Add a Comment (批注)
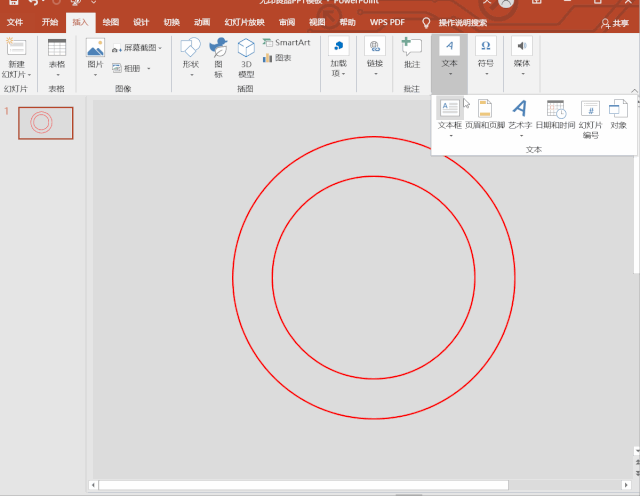The image size is (640, 496). 411,52
